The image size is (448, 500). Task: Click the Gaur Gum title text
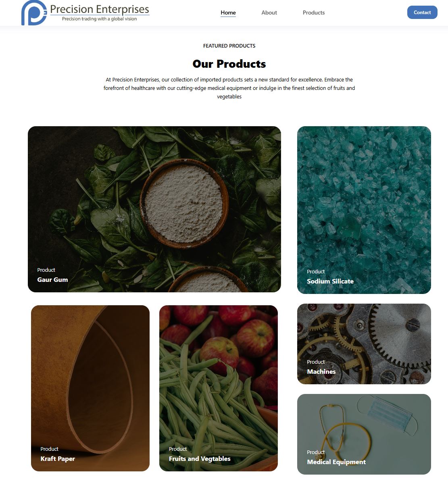[52, 280]
